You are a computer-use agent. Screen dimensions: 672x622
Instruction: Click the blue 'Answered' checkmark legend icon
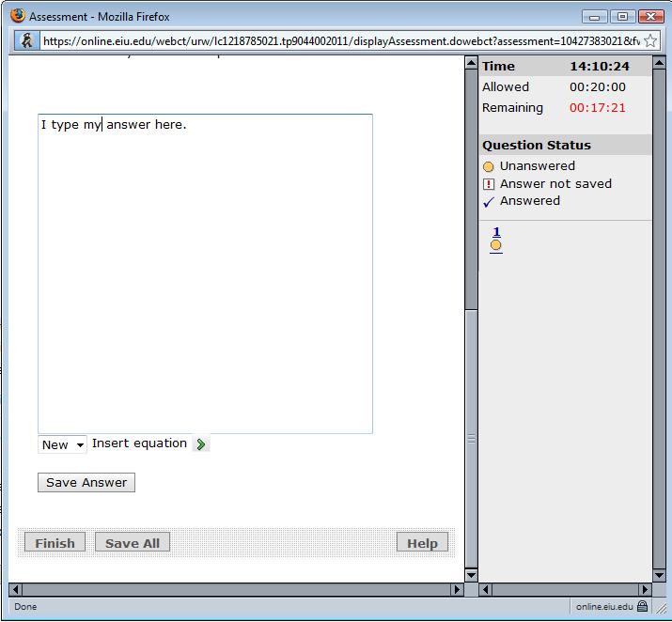[489, 201]
